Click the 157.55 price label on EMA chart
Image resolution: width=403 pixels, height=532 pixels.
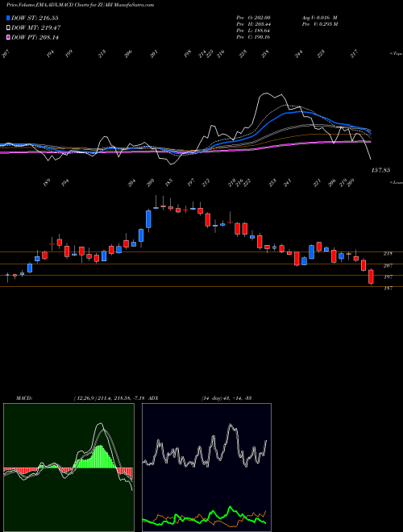point(380,170)
